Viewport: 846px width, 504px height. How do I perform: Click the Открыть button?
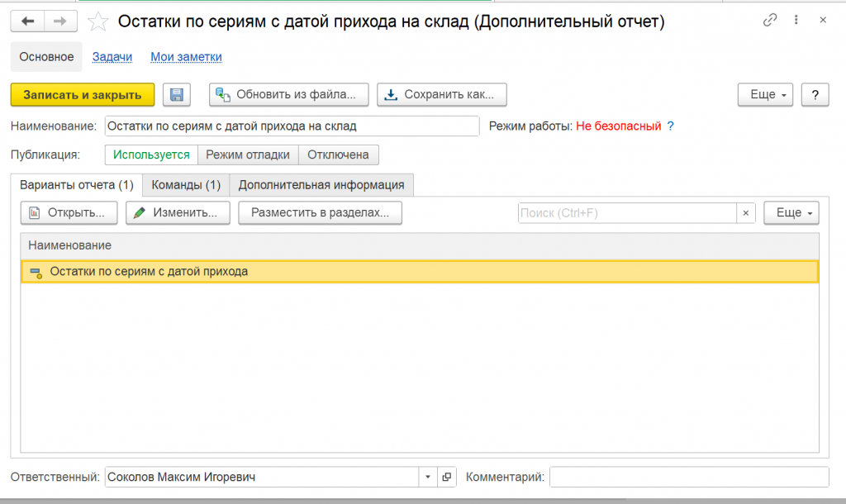[x=69, y=213]
